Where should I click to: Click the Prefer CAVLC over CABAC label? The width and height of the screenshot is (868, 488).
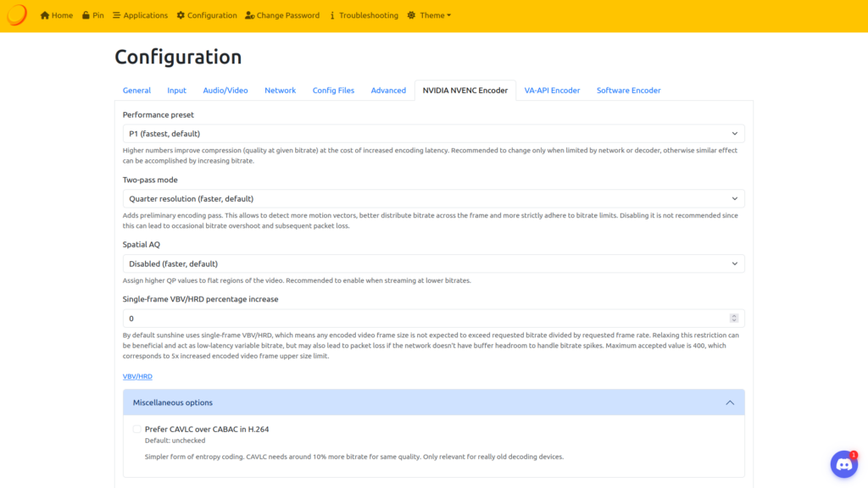coord(207,430)
